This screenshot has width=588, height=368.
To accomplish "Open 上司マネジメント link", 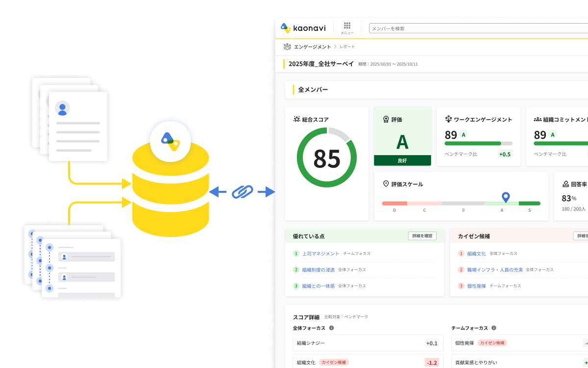I will [320, 254].
